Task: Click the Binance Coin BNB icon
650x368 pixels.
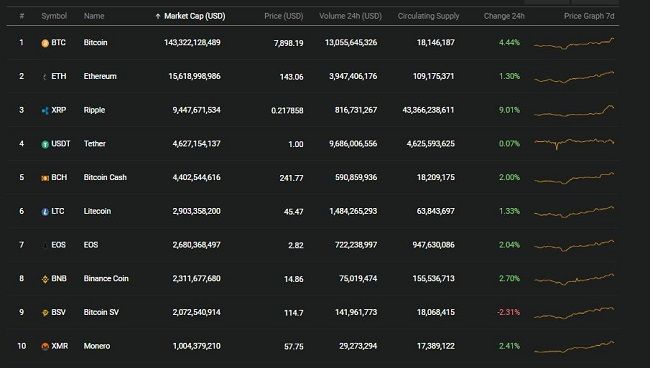Action: click(45, 279)
